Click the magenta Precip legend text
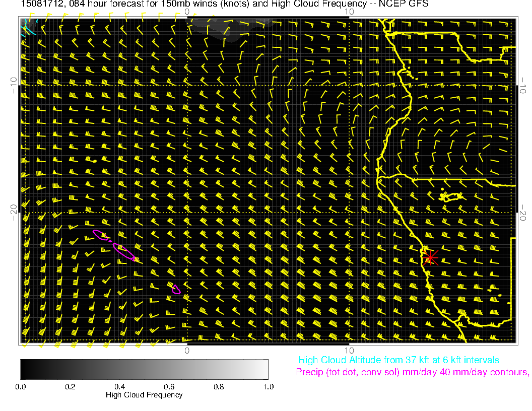Image resolution: width=532 pixels, height=411 pixels. coord(412,373)
